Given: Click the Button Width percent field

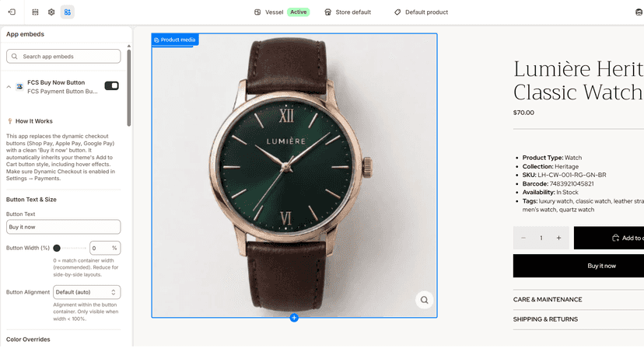Looking at the screenshot, I should tap(105, 248).
